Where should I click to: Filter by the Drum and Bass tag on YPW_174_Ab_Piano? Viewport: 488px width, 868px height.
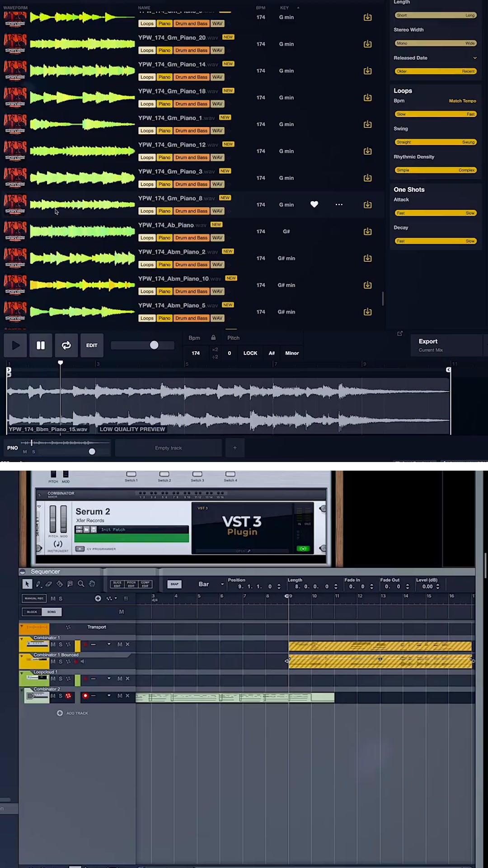192,238
